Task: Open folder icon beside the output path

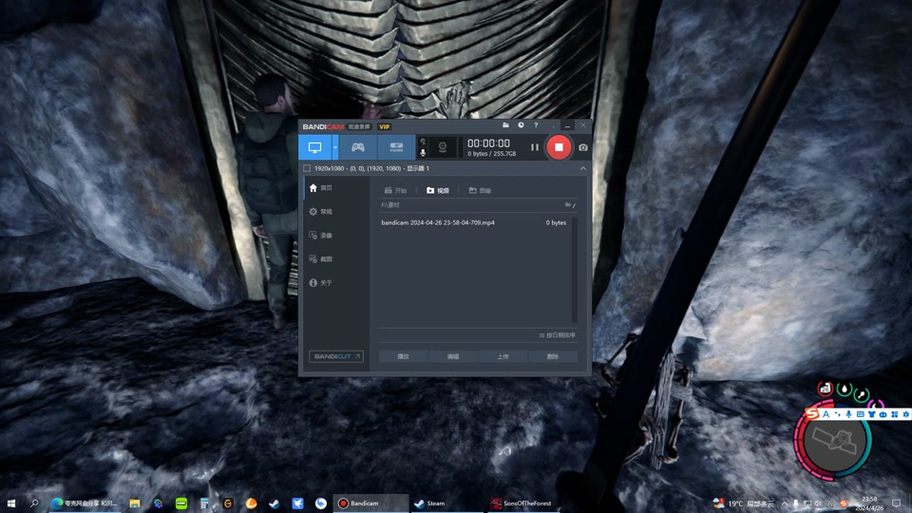Action: pos(568,205)
